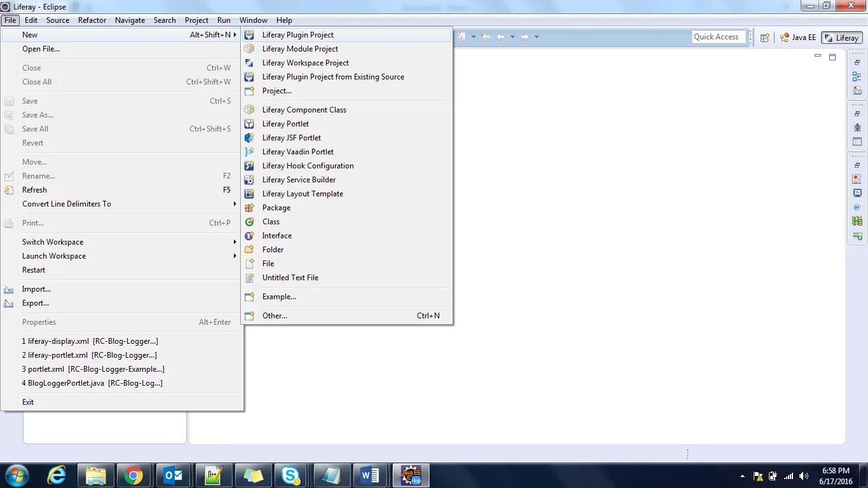This screenshot has height=488, width=868.
Task: Open Other... new wizard
Action: click(x=346, y=316)
